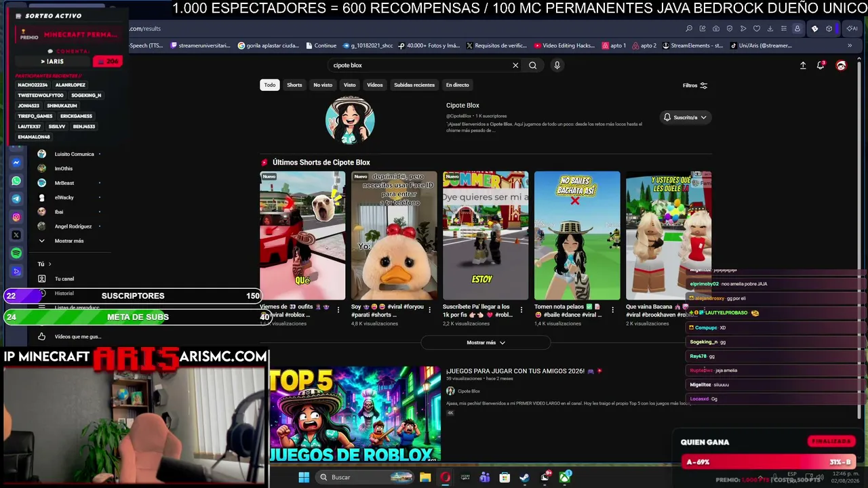Open the duck 'deprimid@' short thumbnail
868x488 pixels.
pos(394,235)
